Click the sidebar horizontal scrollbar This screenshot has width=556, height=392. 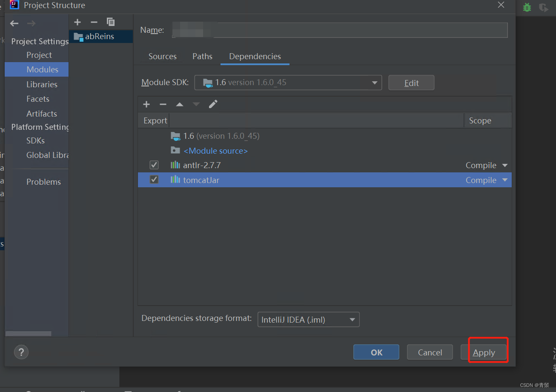click(x=28, y=334)
